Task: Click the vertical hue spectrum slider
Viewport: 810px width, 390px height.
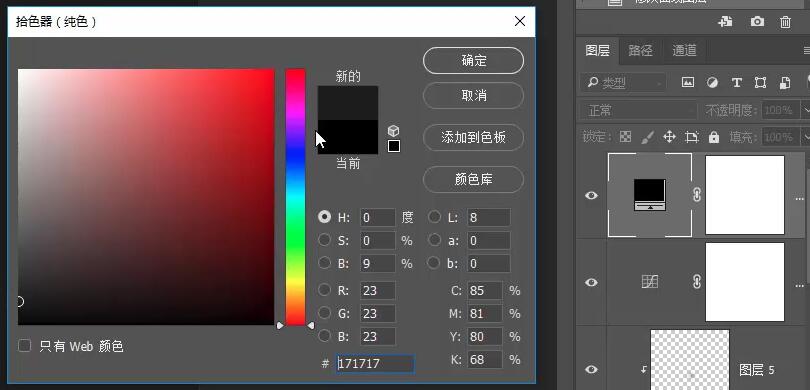Action: [295, 197]
